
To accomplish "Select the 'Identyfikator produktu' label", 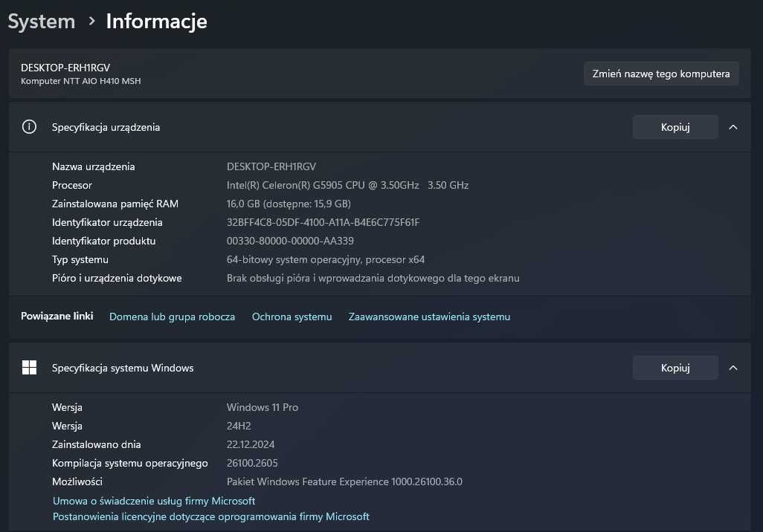I will click(103, 241).
